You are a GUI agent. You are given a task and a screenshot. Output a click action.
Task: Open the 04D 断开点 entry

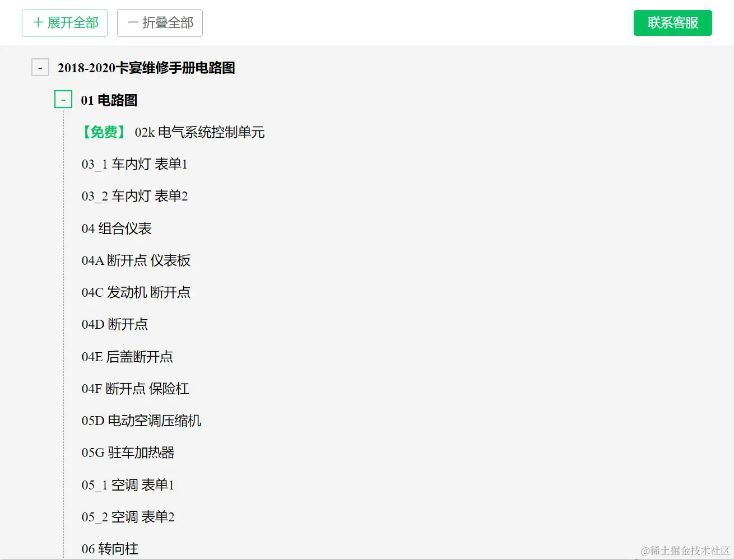115,324
